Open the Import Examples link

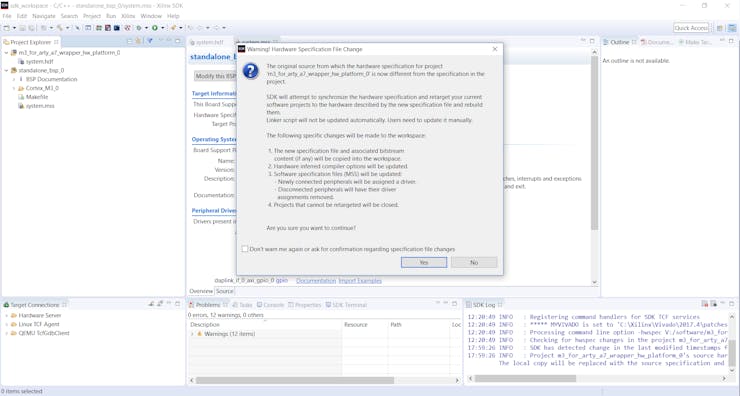pyautogui.click(x=360, y=281)
